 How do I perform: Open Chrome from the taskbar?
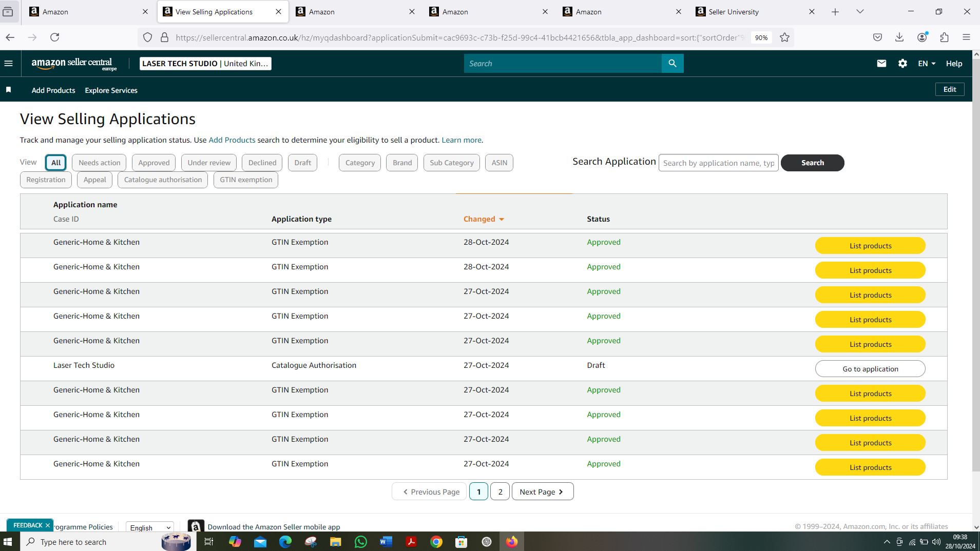click(436, 542)
